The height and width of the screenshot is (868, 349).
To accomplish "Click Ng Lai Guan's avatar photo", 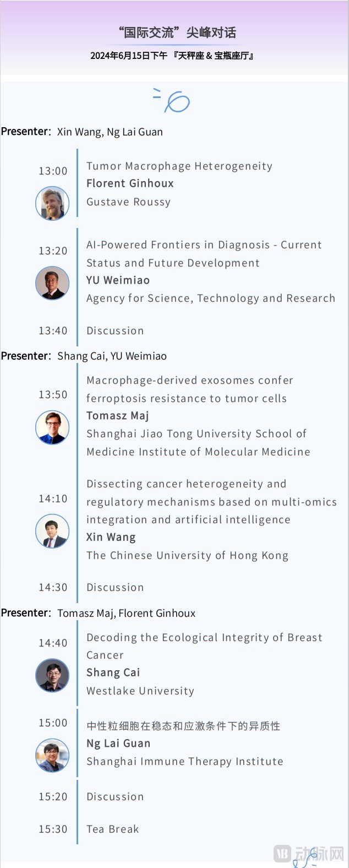I will click(x=52, y=755).
